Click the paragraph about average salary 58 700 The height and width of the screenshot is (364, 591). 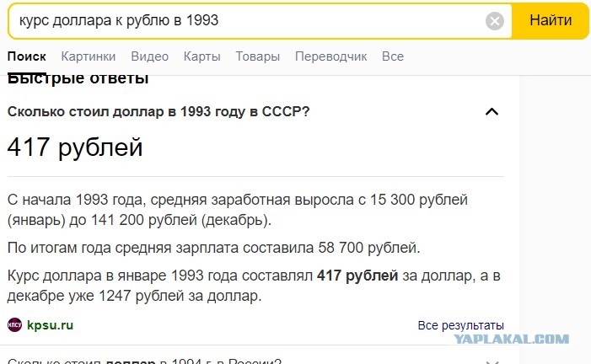(213, 248)
